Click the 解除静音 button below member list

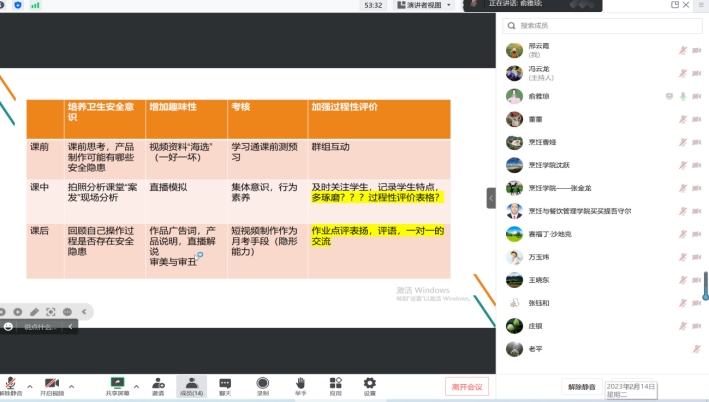[581, 386]
